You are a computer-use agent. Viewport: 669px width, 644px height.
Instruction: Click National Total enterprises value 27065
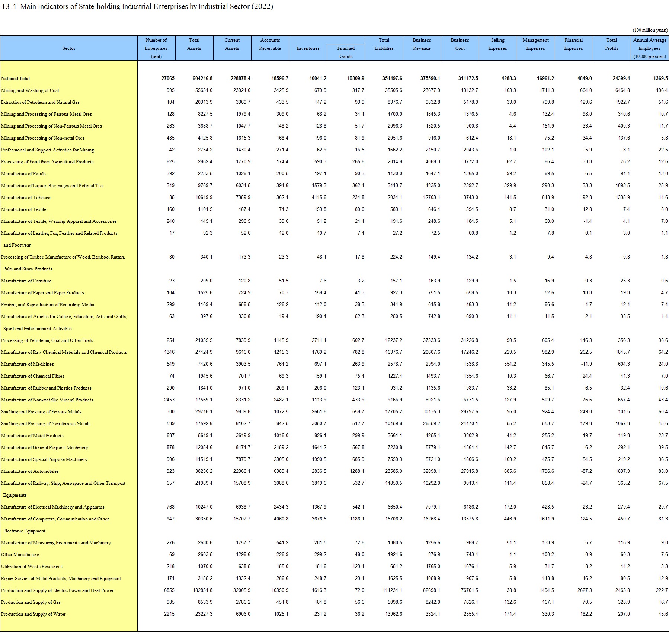168,79
